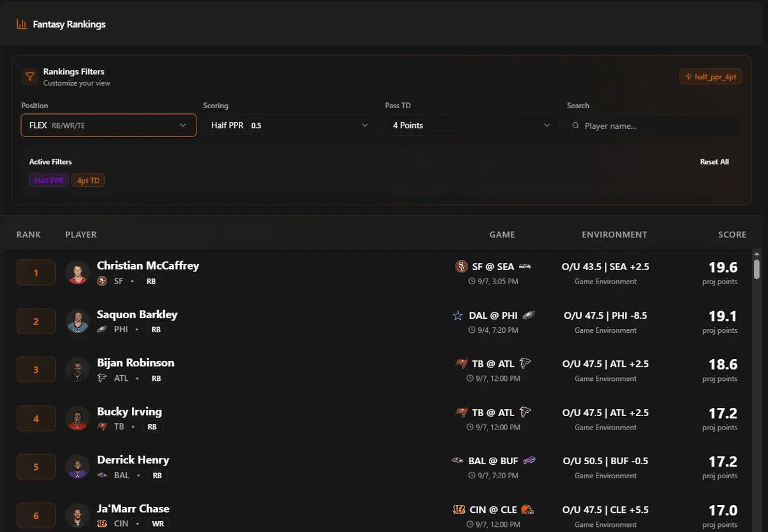Click the clock icon beside 9/4, 7:20 PM
The width and height of the screenshot is (768, 532).
pos(472,330)
